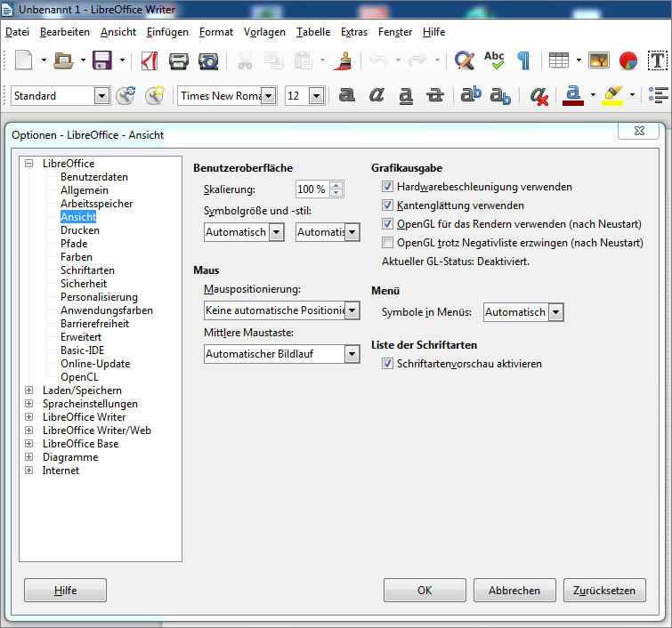Click the OK button
Screen dimensions: 672x628
[425, 591]
